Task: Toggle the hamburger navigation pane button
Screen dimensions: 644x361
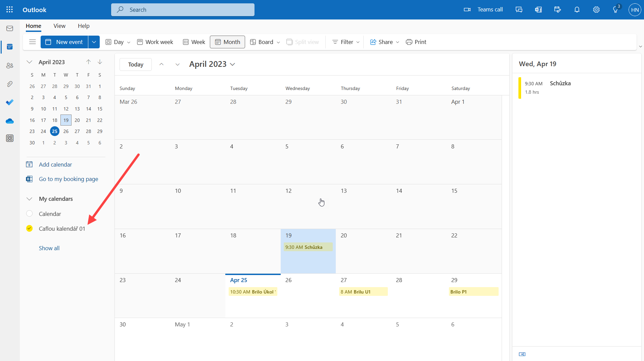Action: [x=33, y=42]
